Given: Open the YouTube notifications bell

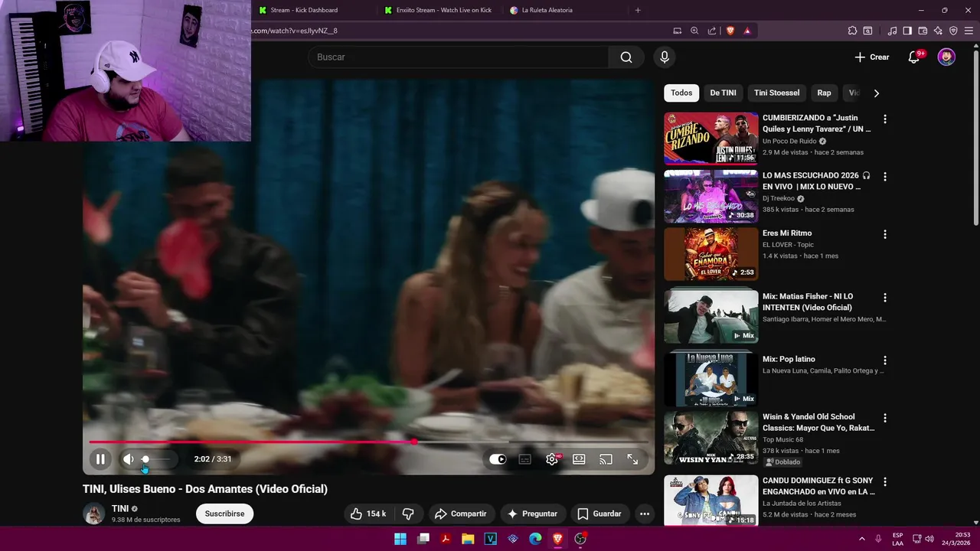Looking at the screenshot, I should pos(913,57).
